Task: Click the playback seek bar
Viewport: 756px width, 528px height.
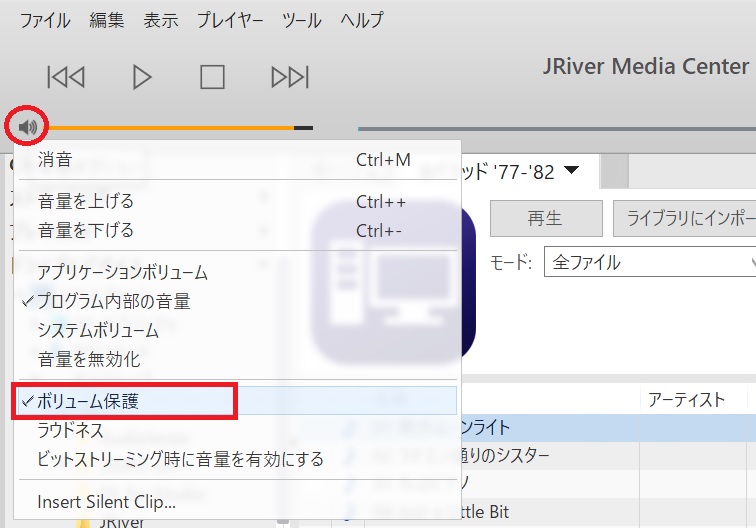Action: 557,129
